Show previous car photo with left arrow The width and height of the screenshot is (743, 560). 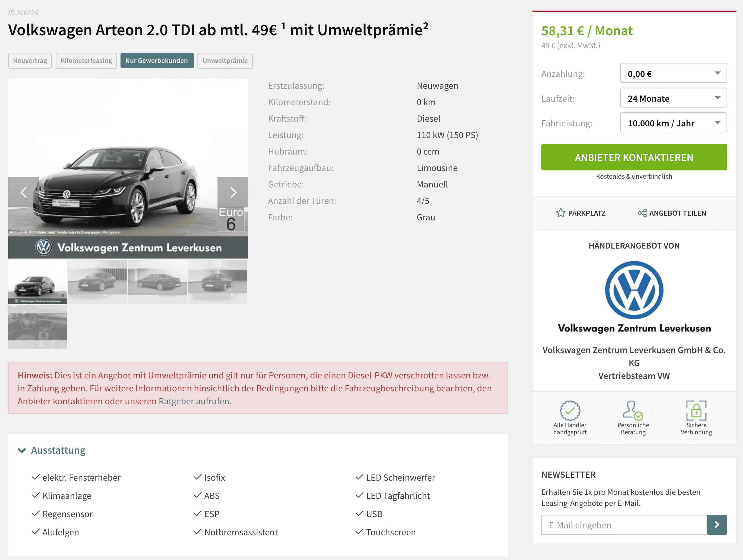[24, 192]
